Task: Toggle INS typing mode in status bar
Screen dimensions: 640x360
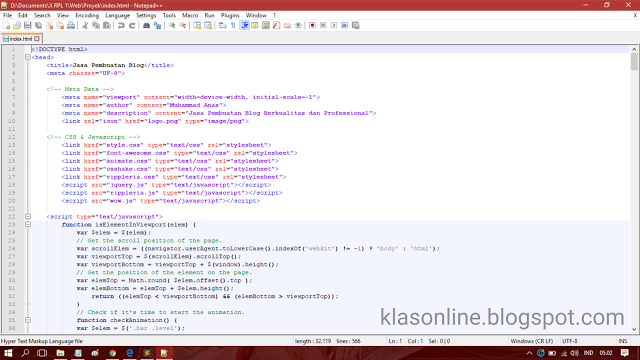Action: 622,341
